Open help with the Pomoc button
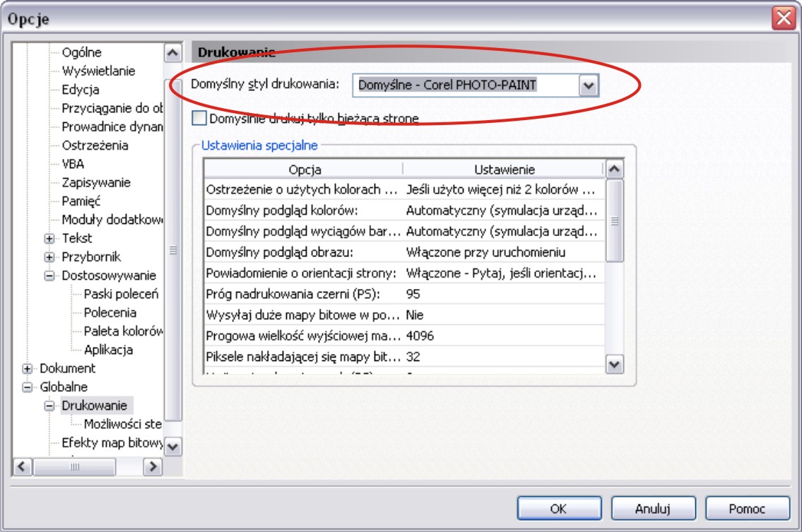This screenshot has width=802, height=532. (x=748, y=508)
